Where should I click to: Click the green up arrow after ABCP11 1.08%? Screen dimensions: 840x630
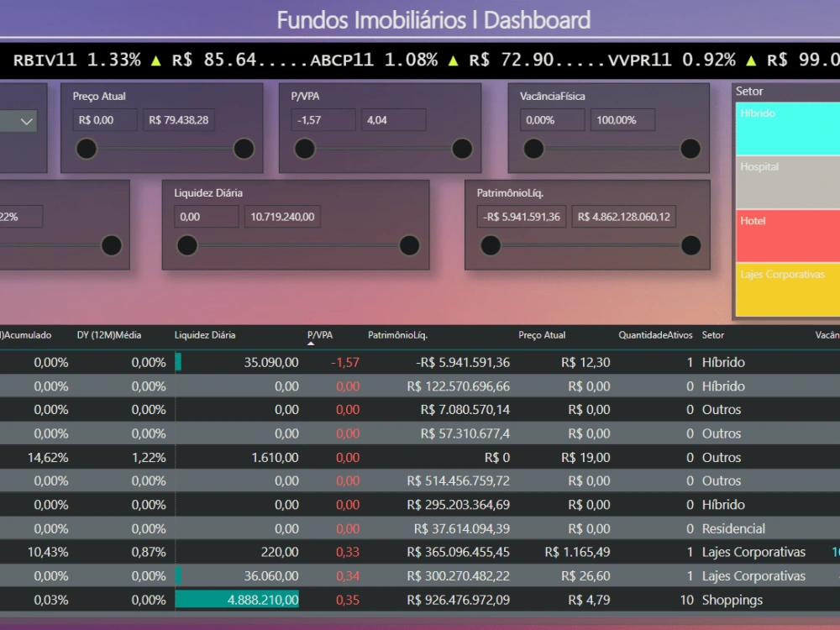click(x=454, y=60)
